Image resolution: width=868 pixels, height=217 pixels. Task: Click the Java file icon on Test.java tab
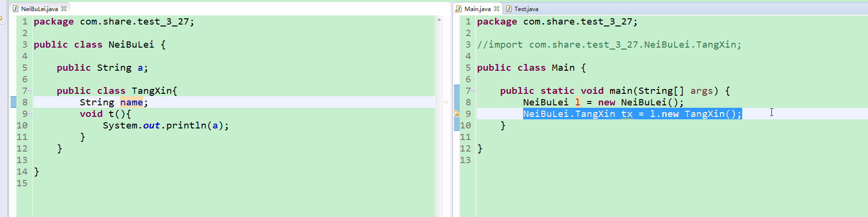pos(509,9)
